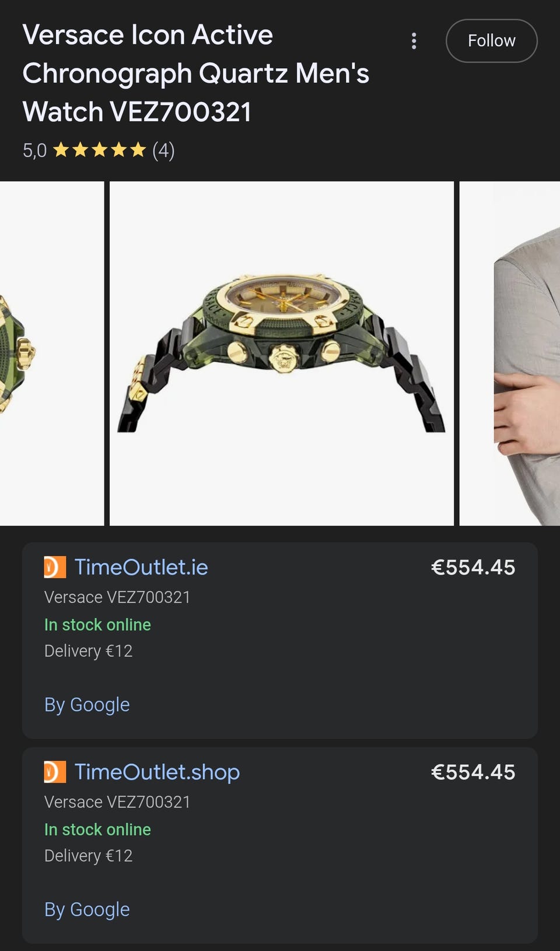Select the product title VEZ700321 heading
560x951 pixels.
[x=195, y=73]
